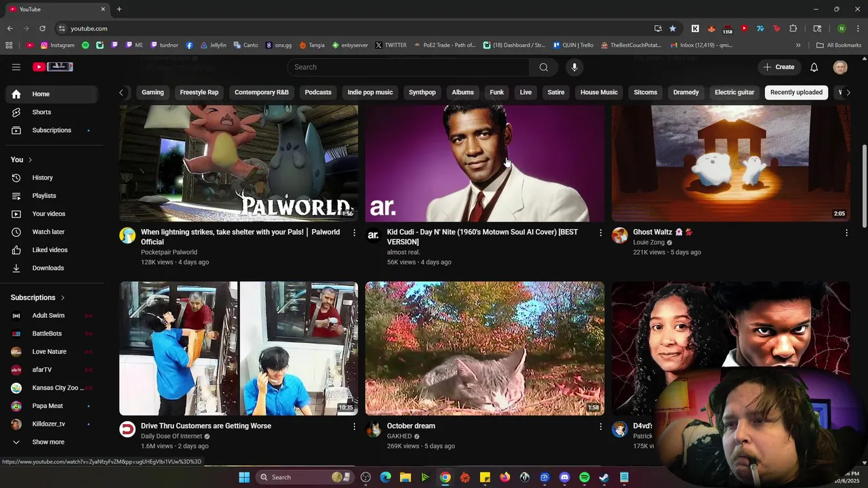Open Kid Cudi video options menu
Image resolution: width=868 pixels, height=488 pixels.
600,232
